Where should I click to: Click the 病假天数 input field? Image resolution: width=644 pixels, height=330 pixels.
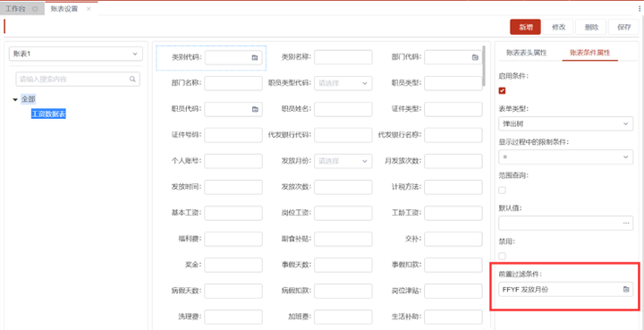(x=233, y=291)
